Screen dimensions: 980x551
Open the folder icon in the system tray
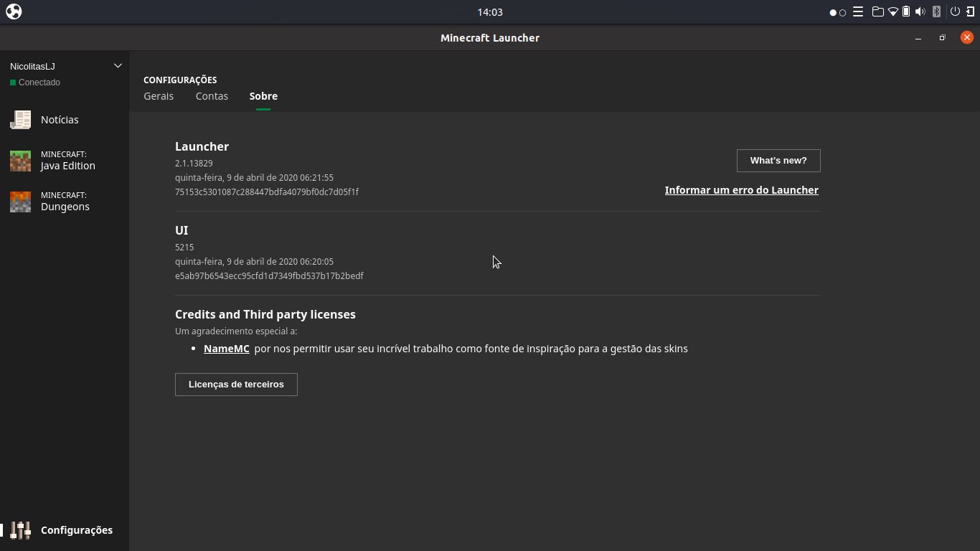(877, 11)
